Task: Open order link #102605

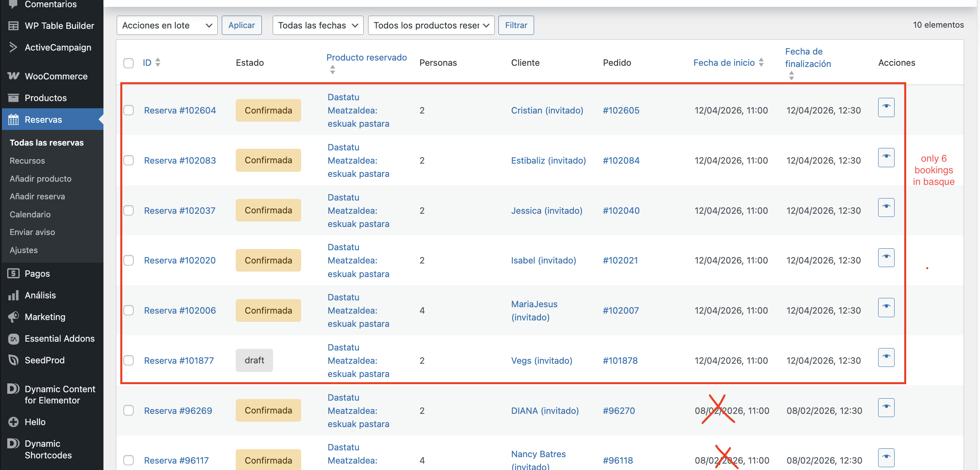Action: tap(621, 110)
